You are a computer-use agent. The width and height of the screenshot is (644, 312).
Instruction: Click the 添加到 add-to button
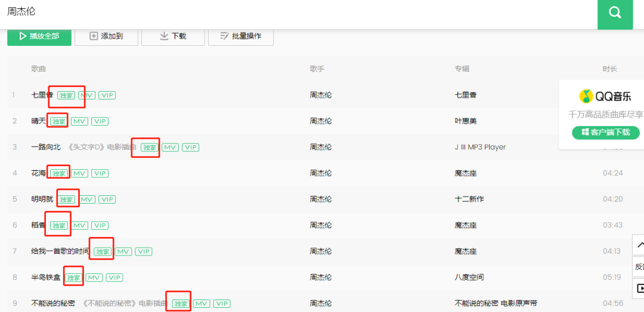click(106, 36)
